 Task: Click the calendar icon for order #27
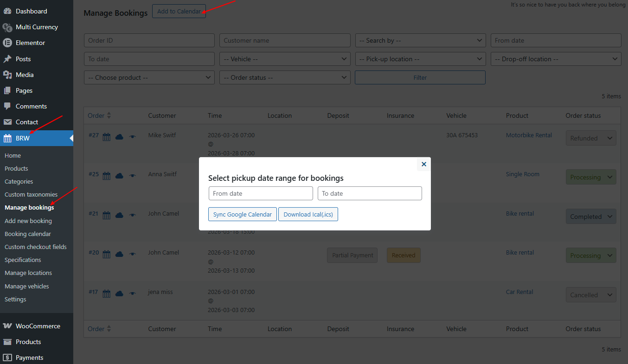click(107, 137)
